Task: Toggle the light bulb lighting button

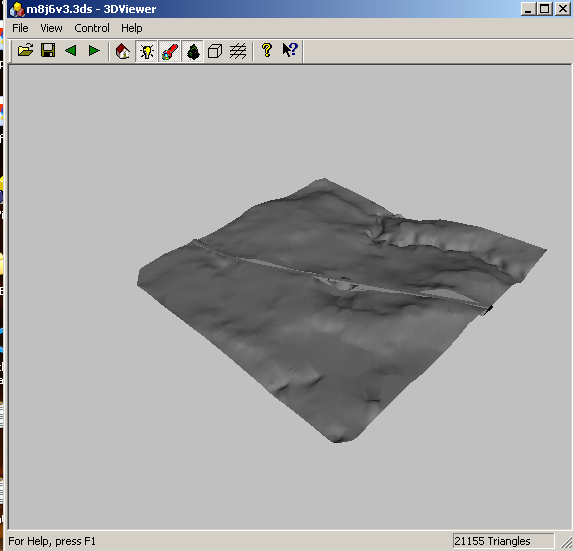Action: pos(146,51)
